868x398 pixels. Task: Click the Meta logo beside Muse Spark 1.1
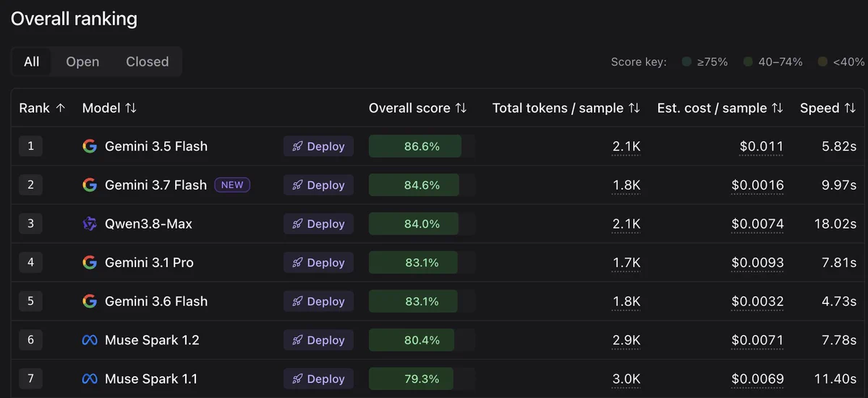(x=90, y=378)
